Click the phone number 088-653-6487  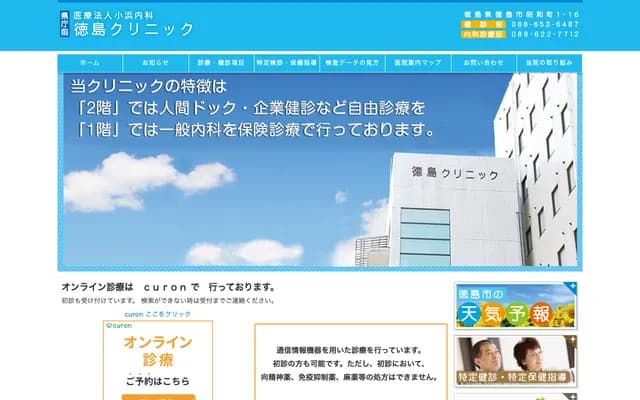click(x=545, y=24)
